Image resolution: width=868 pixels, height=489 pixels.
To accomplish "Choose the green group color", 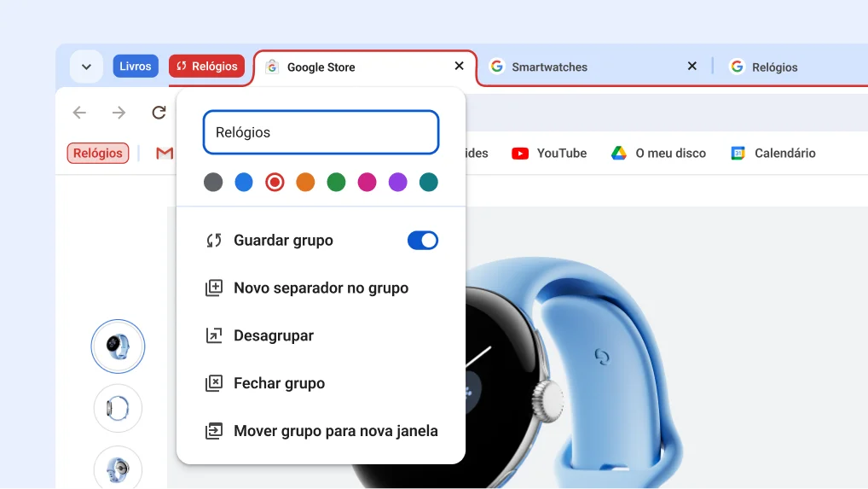I will click(336, 182).
